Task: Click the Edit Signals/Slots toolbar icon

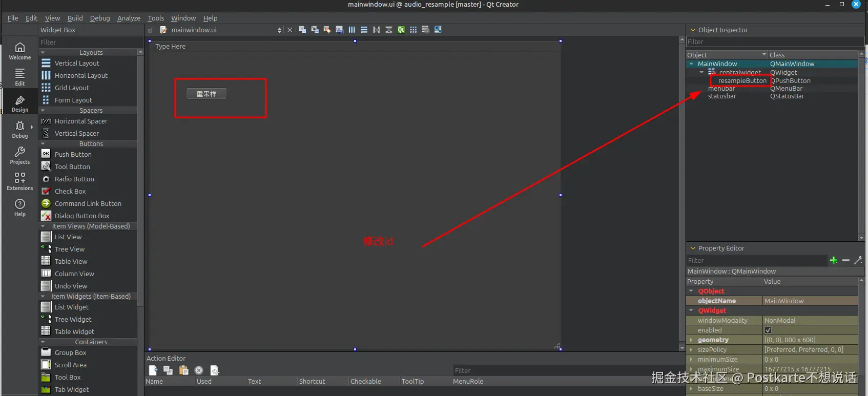Action: pos(315,30)
